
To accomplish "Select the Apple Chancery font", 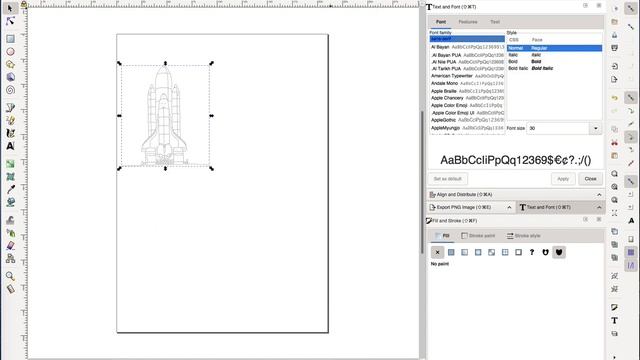I will point(467,98).
